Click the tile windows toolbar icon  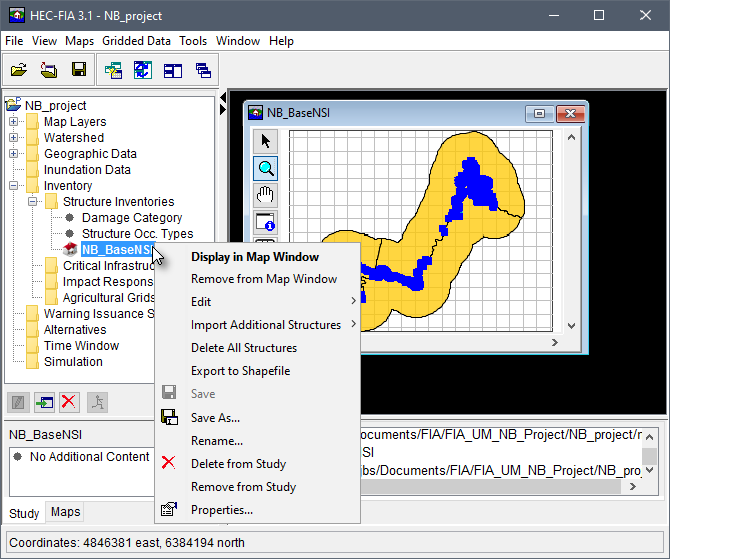[x=172, y=70]
